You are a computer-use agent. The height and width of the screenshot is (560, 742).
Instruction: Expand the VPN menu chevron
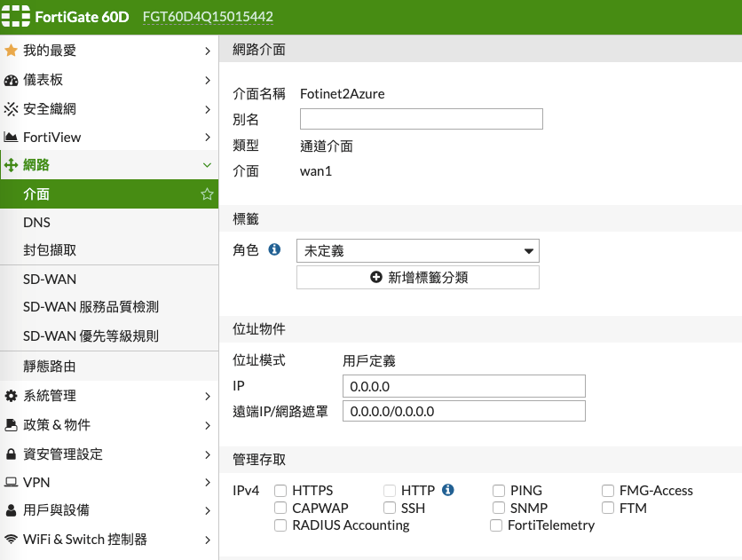tap(208, 482)
